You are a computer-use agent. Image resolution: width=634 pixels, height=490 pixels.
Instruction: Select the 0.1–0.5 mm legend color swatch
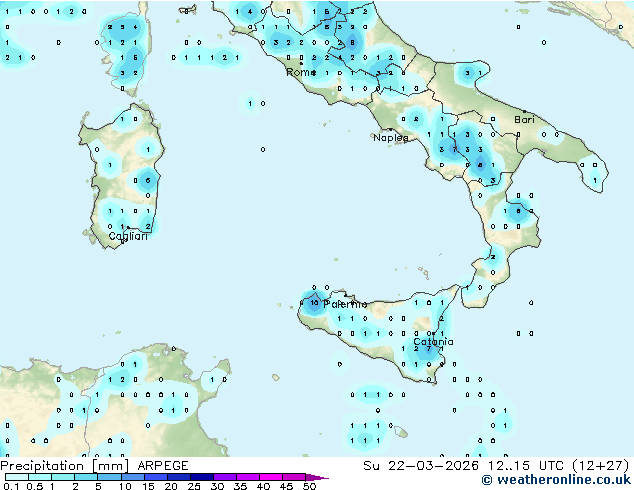(x=17, y=477)
